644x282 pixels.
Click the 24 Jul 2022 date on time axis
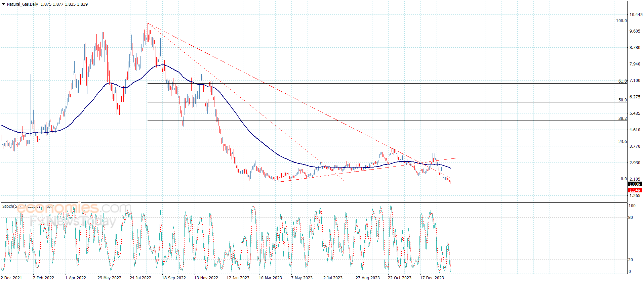(x=140, y=278)
